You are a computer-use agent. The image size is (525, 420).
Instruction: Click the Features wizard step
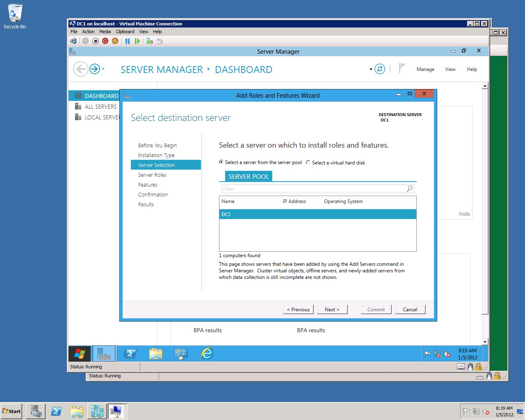(x=148, y=185)
